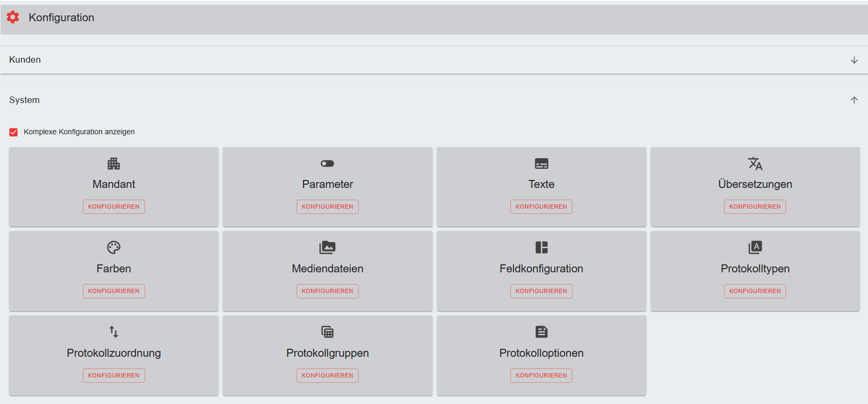Click the Mandant building icon
This screenshot has height=404, width=868.
114,164
